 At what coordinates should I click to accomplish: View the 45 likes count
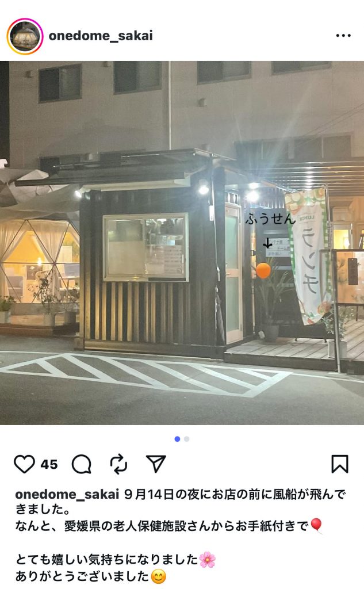tap(49, 465)
